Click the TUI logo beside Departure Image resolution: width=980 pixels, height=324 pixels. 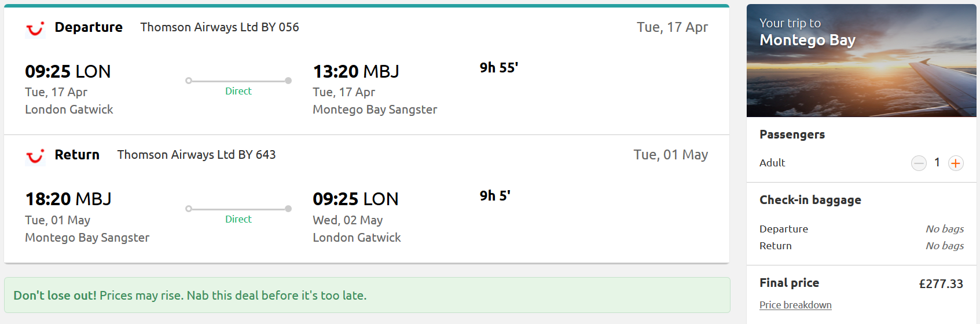35,28
